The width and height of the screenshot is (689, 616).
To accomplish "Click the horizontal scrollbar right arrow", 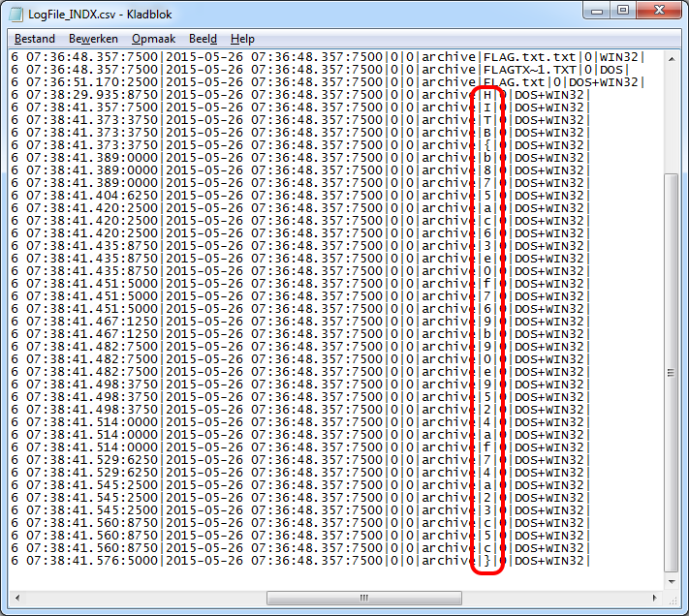I will (x=655, y=597).
